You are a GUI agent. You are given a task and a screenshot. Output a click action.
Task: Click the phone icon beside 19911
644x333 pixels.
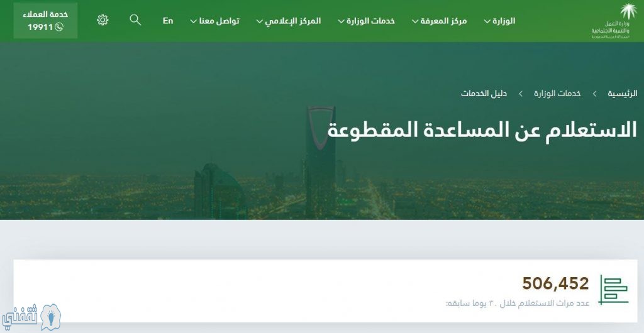pos(59,27)
